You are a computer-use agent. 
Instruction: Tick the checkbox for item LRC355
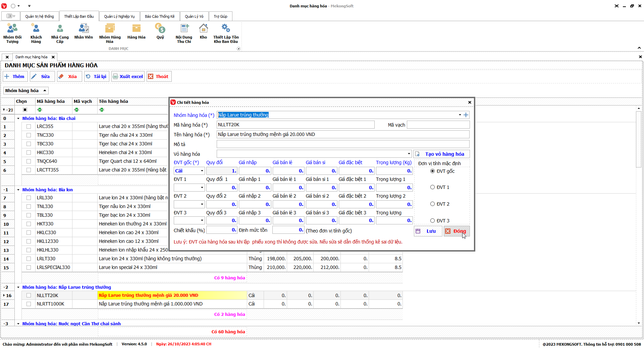[x=29, y=127]
